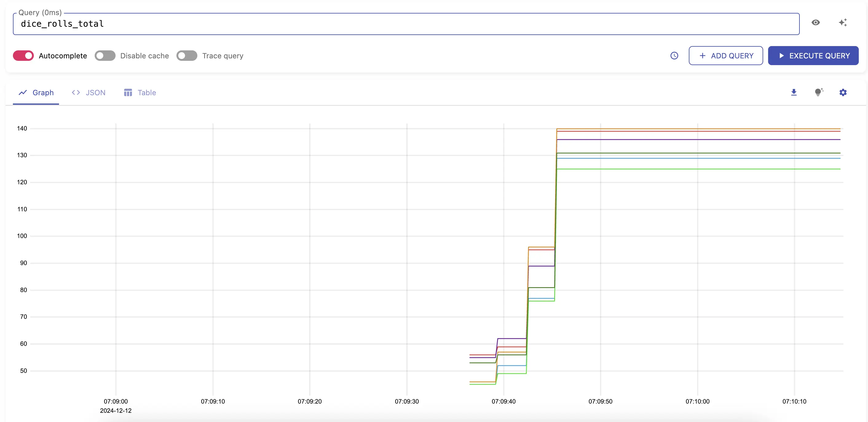Image resolution: width=868 pixels, height=422 pixels.
Task: Disable the Autocomplete switch
Action: point(23,56)
